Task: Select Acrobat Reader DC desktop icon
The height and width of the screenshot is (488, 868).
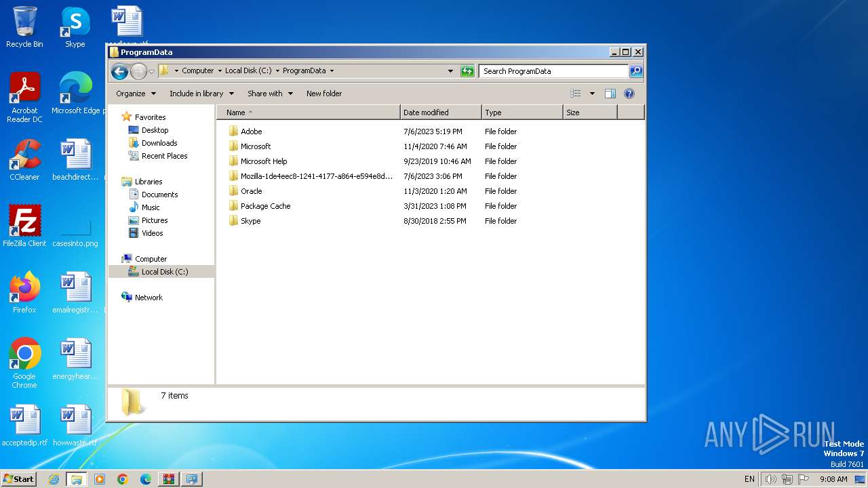Action: [24, 98]
